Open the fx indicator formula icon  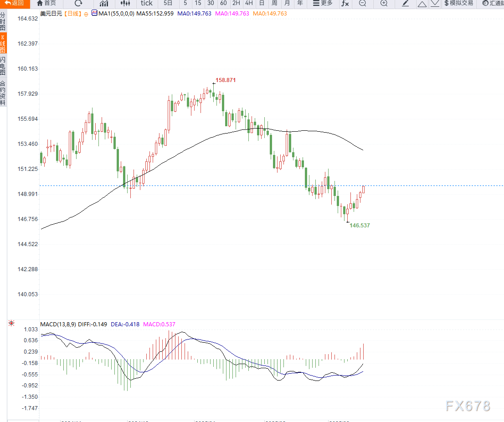[x=345, y=3]
